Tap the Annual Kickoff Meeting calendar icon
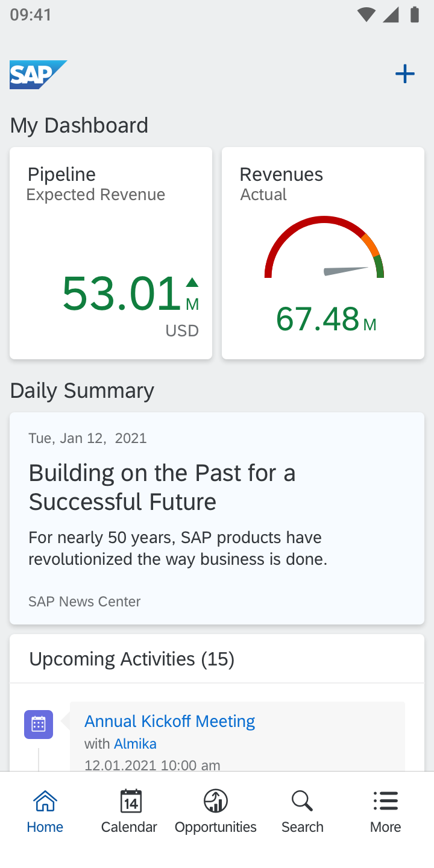The image size is (434, 868). click(x=39, y=724)
